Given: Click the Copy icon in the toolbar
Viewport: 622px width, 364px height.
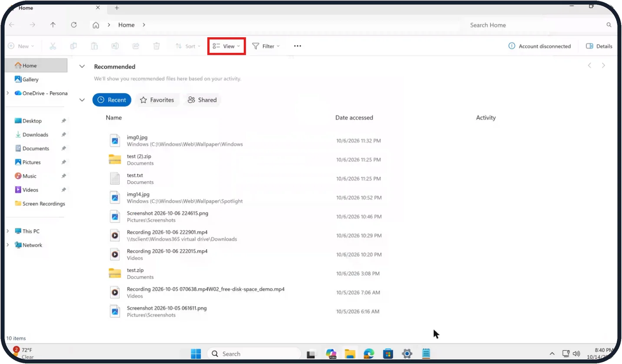Looking at the screenshot, I should tap(74, 46).
